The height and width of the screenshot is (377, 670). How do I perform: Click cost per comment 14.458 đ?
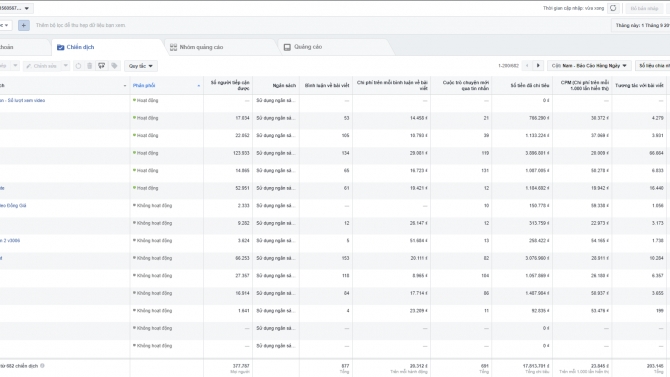pos(419,118)
